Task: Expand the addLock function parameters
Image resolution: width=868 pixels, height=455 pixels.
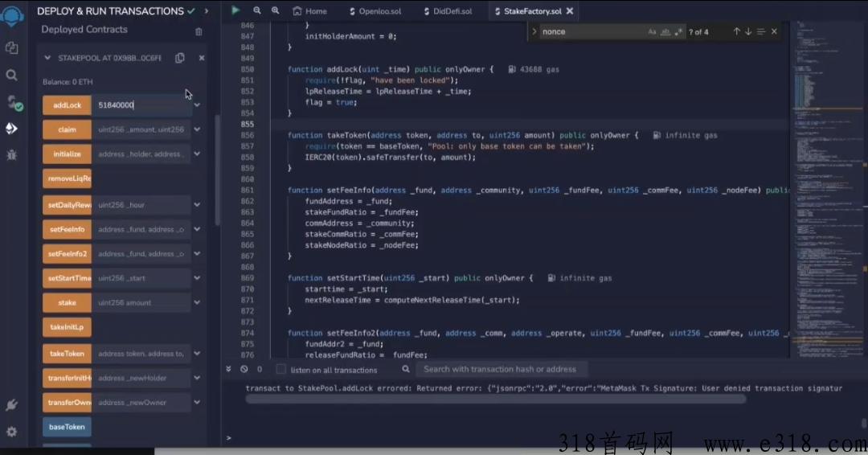Action: tap(197, 105)
